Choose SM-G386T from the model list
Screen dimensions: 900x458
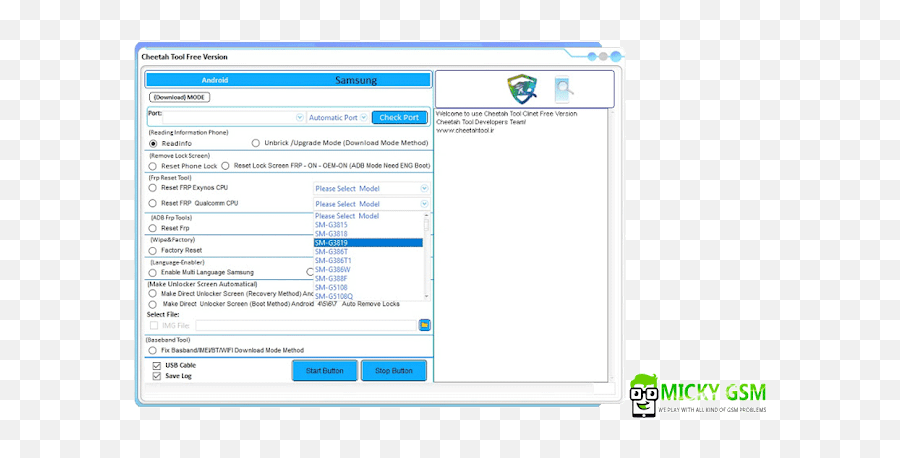(x=368, y=251)
